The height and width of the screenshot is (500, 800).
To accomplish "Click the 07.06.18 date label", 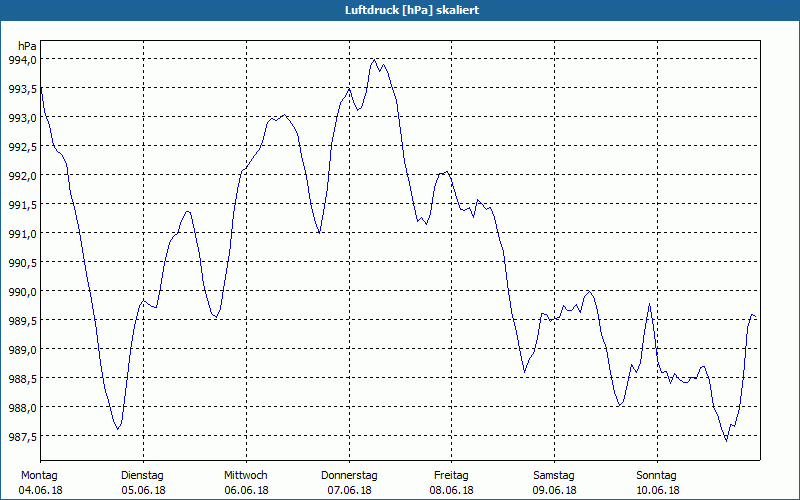I will [x=349, y=490].
